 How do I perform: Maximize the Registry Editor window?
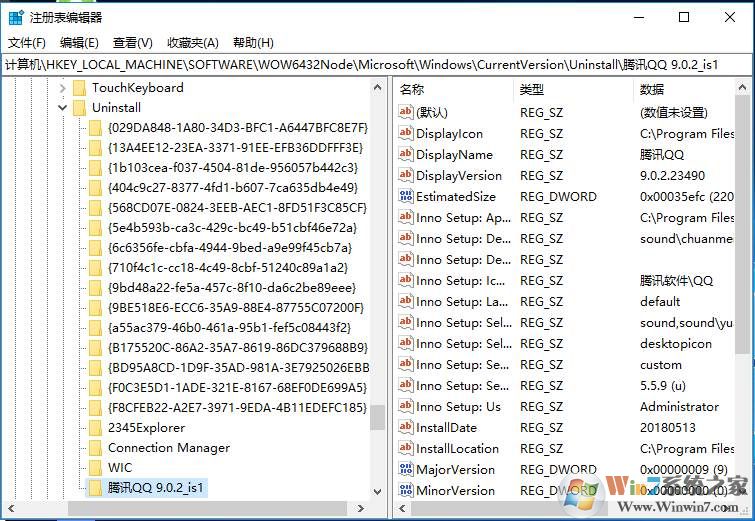(684, 17)
